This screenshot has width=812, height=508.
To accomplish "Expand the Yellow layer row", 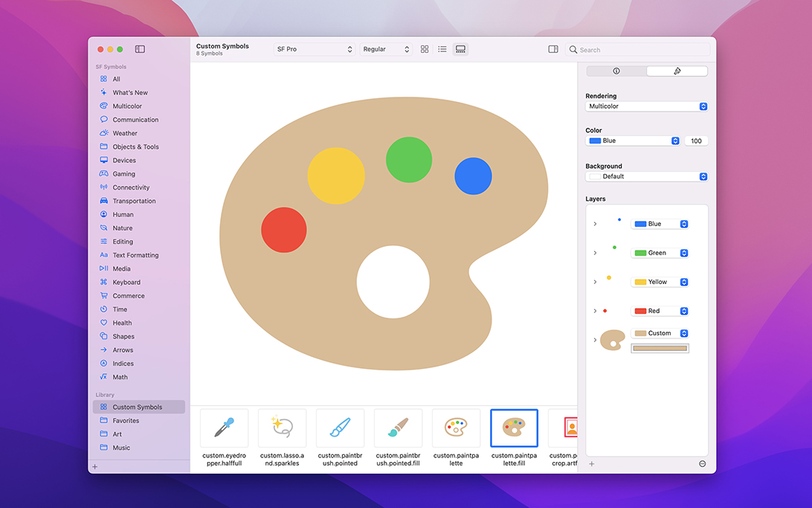I will click(595, 282).
